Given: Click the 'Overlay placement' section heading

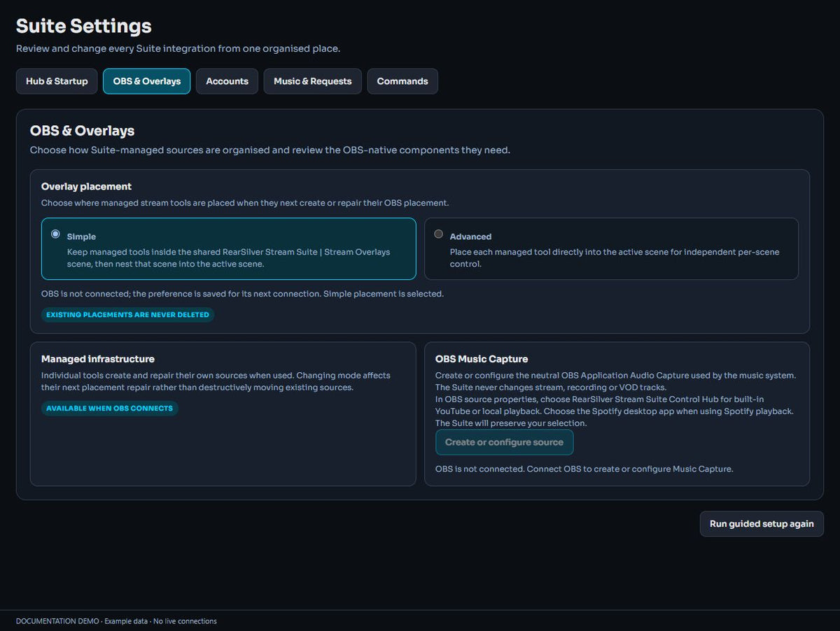Looking at the screenshot, I should 87,187.
